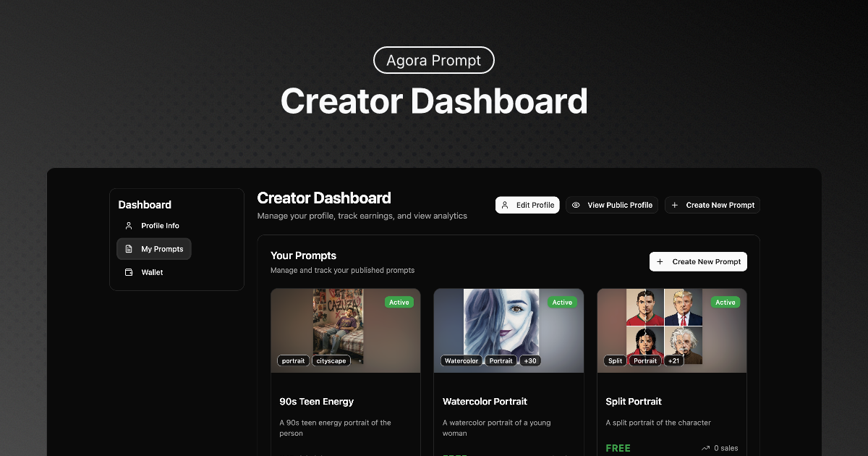868x456 pixels.
Task: Open the Split Portrait title
Action: (634, 402)
